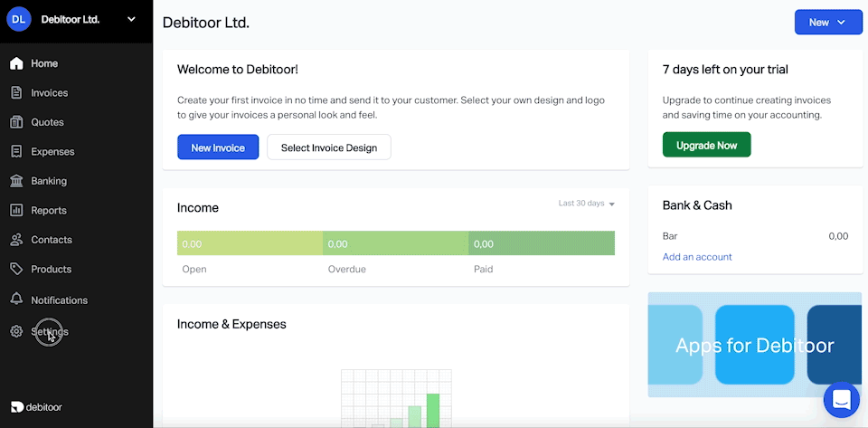The width and height of the screenshot is (868, 428).
Task: Click the debitoor logo at sidebar bottom
Action: (x=36, y=407)
